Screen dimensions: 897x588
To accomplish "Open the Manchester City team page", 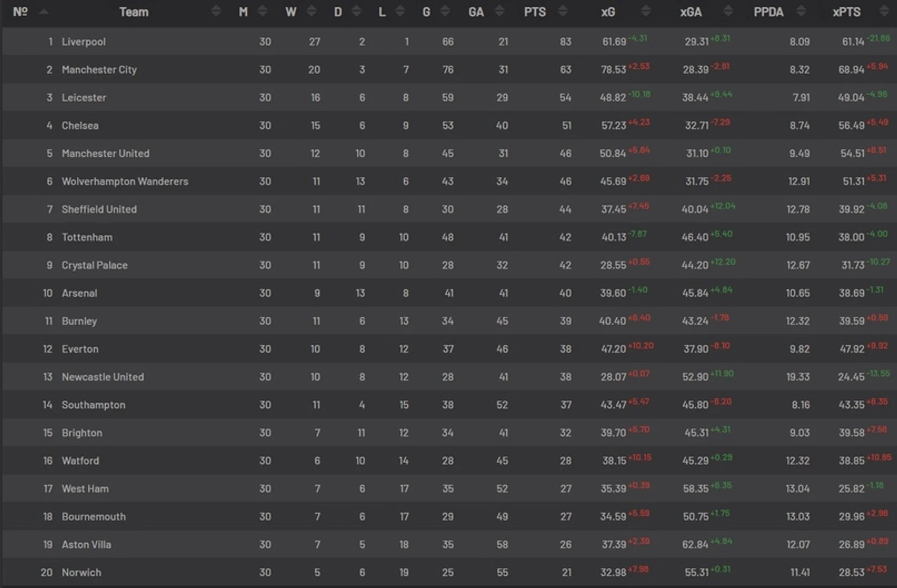I will tap(99, 69).
